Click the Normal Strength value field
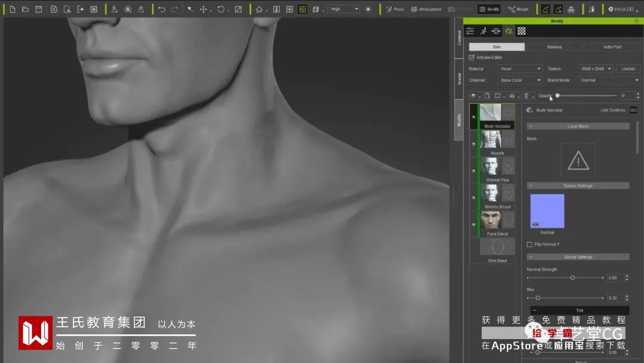The width and height of the screenshot is (644, 363). [x=615, y=278]
